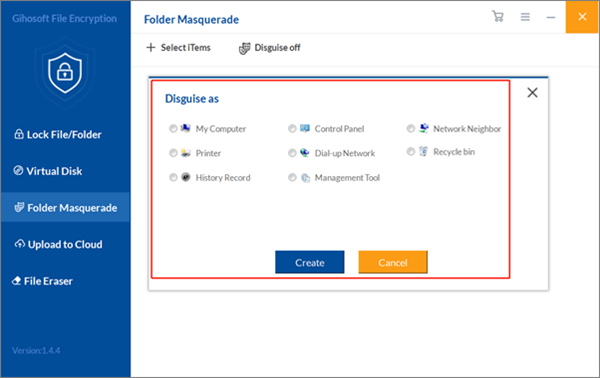The image size is (600, 378).
Task: Click the Recycle bin label
Action: (x=454, y=152)
